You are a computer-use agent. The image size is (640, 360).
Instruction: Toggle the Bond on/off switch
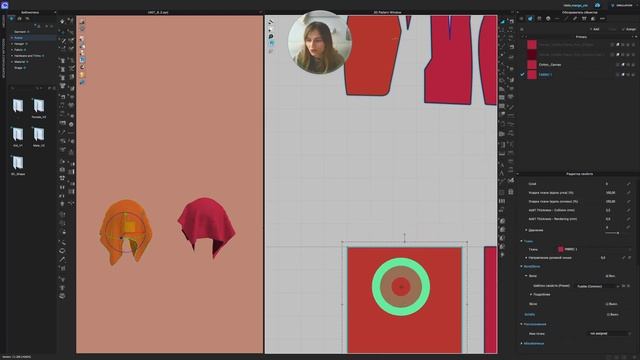[x=611, y=276]
